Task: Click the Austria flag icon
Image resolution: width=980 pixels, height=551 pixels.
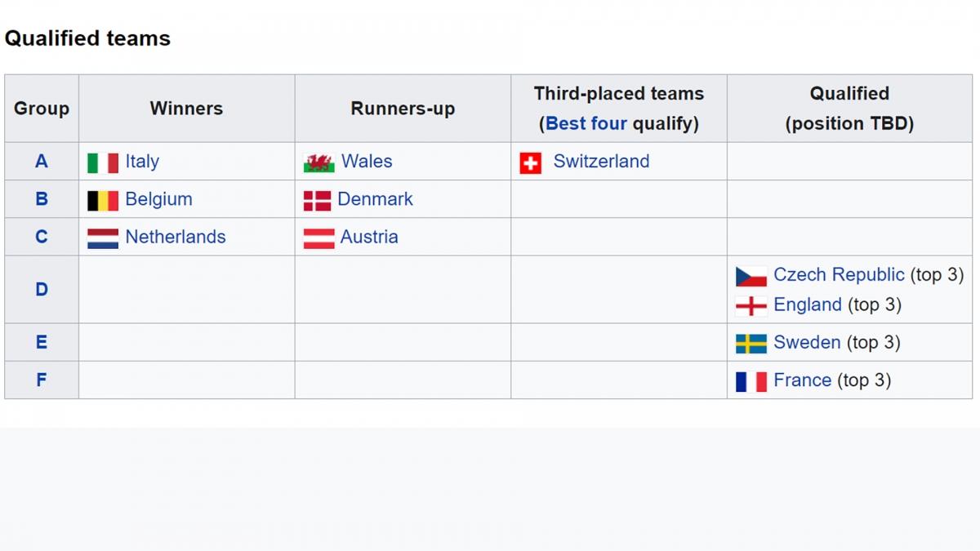Action: (x=319, y=238)
